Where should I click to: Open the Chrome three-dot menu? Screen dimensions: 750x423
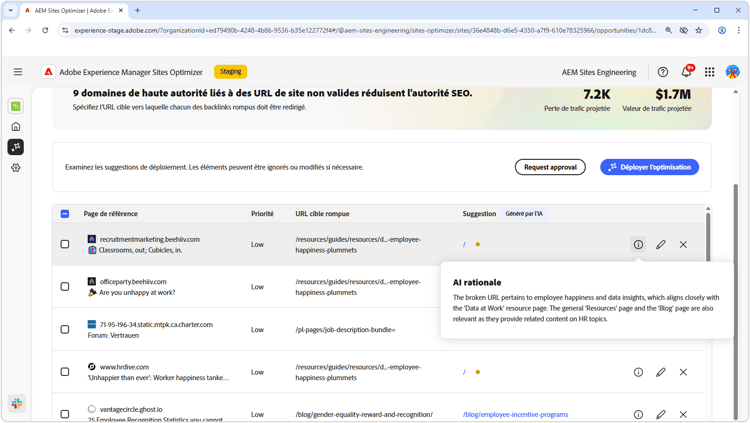point(738,30)
